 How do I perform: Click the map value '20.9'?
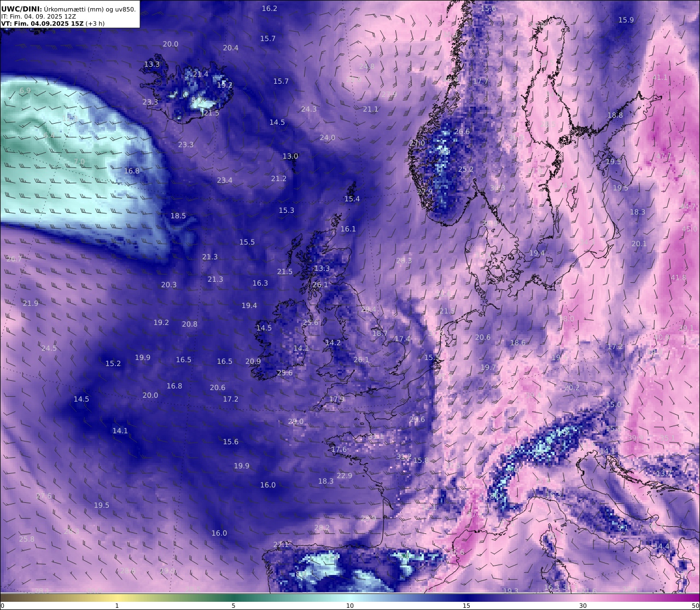[253, 361]
